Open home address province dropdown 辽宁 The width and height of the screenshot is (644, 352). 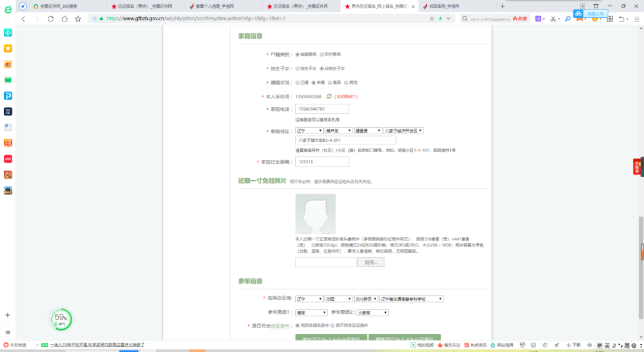coord(309,130)
